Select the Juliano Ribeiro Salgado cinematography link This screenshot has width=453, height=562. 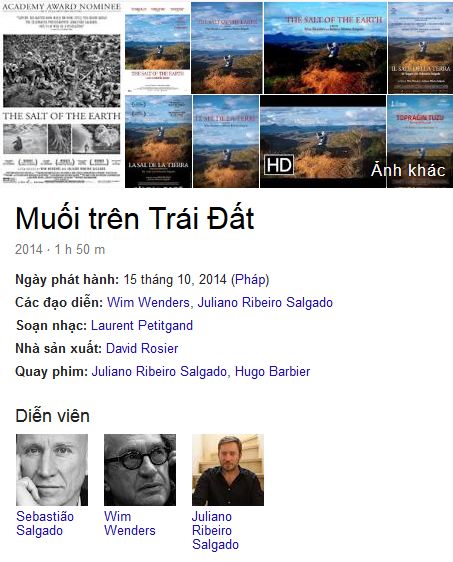pyautogui.click(x=159, y=371)
